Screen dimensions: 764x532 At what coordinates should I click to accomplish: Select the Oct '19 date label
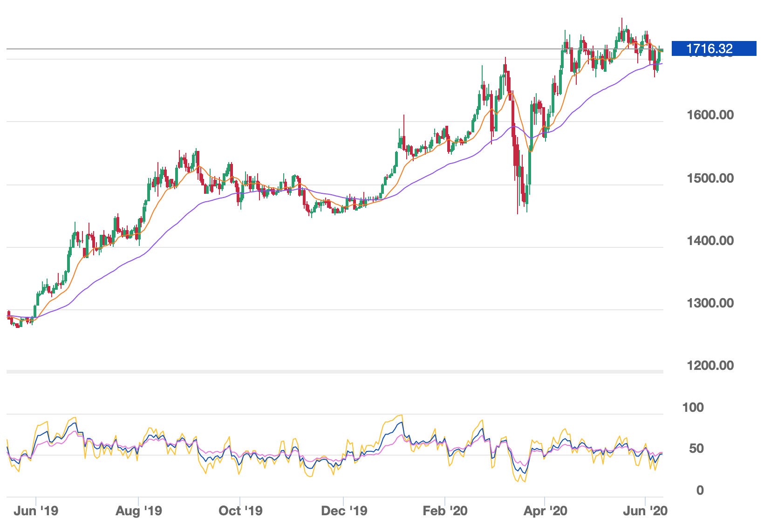[240, 511]
